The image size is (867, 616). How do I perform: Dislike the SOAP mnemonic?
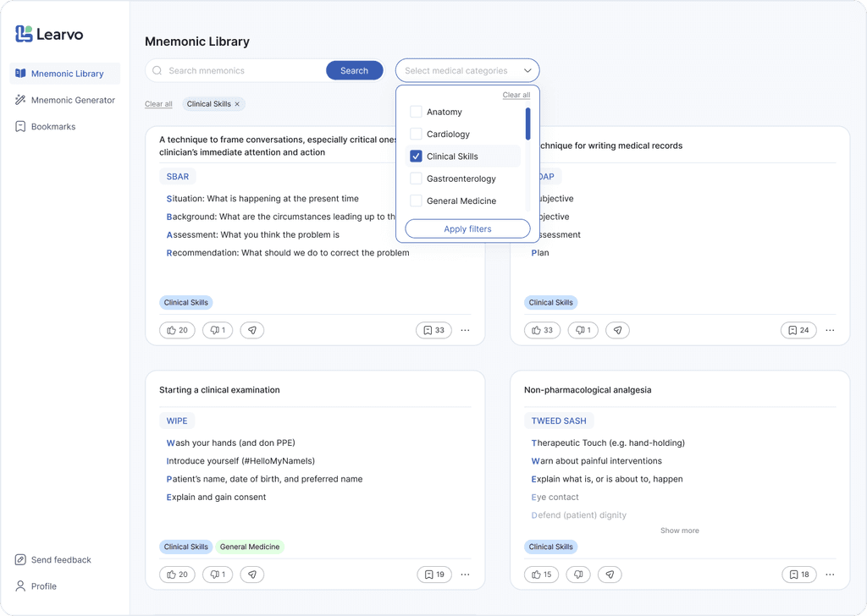(x=583, y=330)
